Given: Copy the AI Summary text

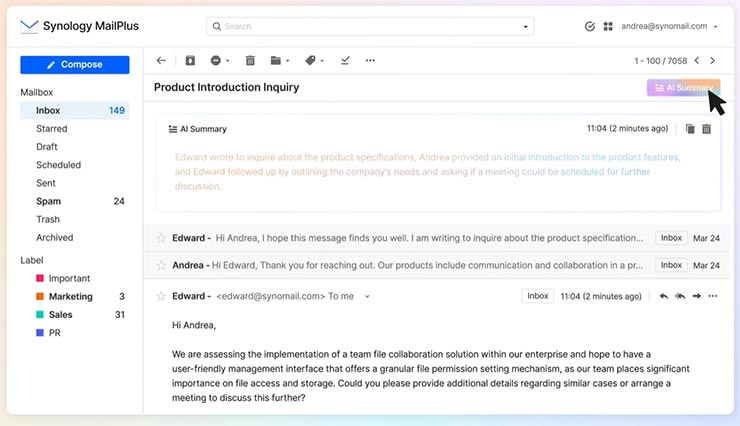Looking at the screenshot, I should pos(690,129).
